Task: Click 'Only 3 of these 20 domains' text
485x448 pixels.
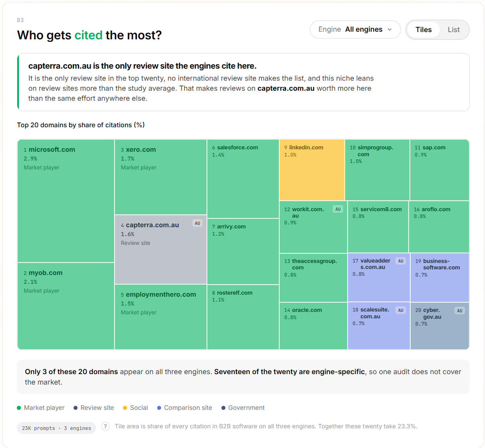Action: click(72, 372)
